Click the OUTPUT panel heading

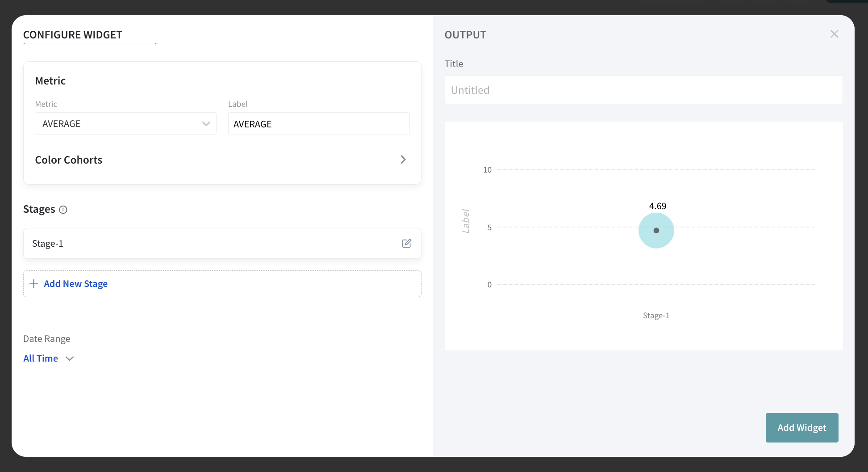465,35
